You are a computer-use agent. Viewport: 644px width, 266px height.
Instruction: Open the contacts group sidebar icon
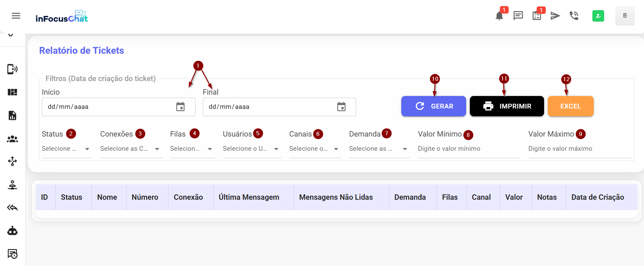[x=12, y=139]
